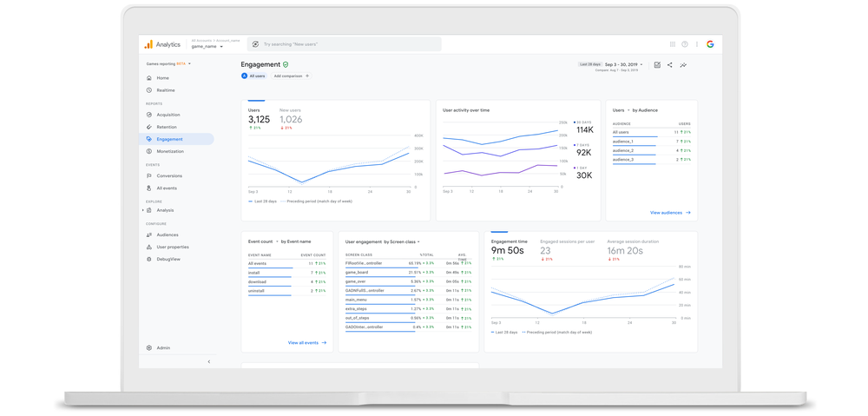Image resolution: width=868 pixels, height=416 pixels.
Task: Click the Analytics logo icon
Action: pos(148,44)
